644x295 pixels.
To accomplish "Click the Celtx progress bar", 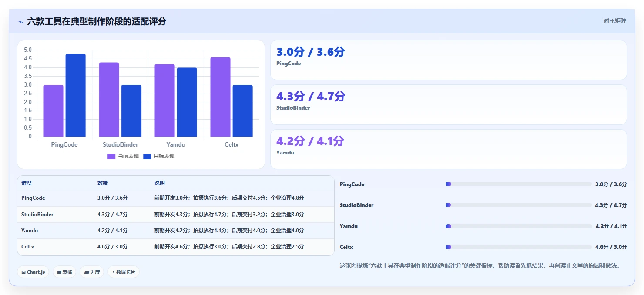I will pos(519,247).
